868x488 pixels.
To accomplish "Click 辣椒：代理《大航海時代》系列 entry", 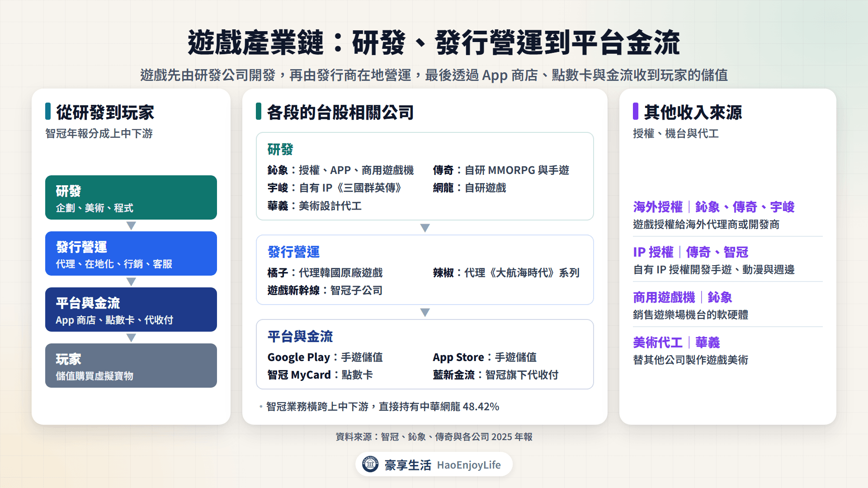I will (x=506, y=272).
